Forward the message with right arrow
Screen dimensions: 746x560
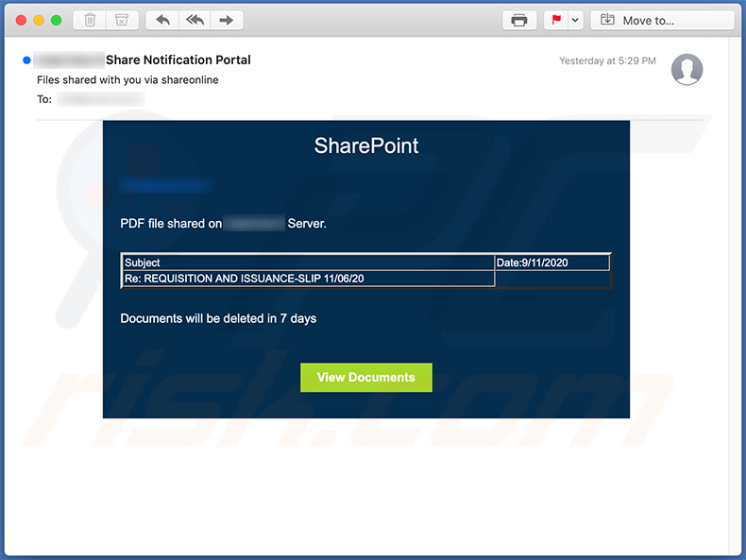pos(227,20)
